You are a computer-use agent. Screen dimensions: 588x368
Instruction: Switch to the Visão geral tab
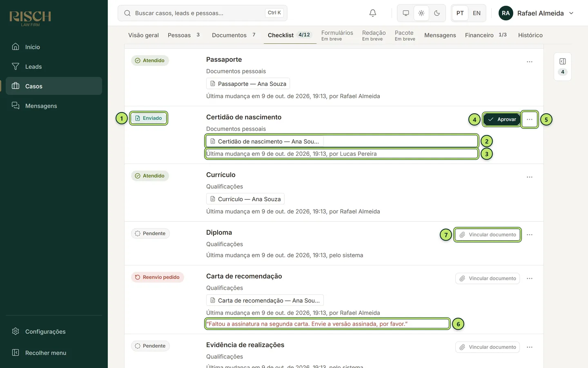(x=143, y=35)
